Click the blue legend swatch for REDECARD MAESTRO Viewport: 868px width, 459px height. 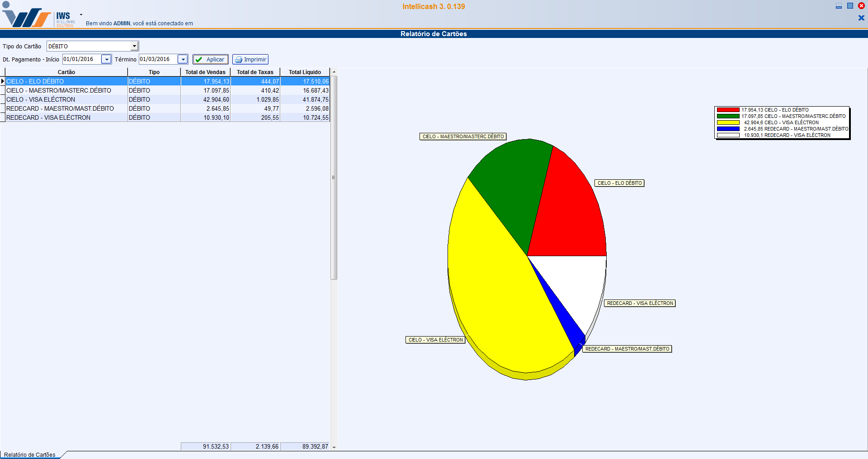pos(728,129)
